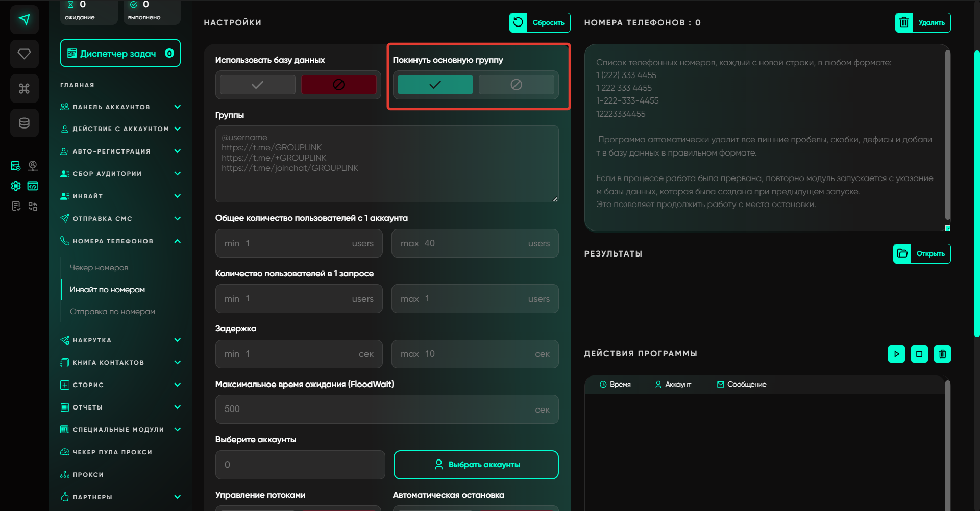Clear program actions log with trash icon
This screenshot has height=511, width=980.
point(942,354)
